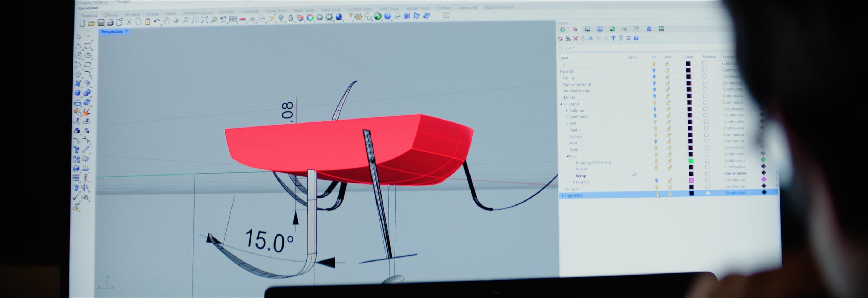
Task: Lock the Bulbo bertrand layer
Action: click(x=668, y=83)
